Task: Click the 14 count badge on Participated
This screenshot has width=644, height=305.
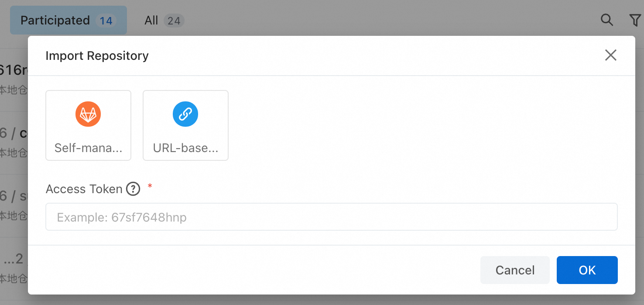Action: (106, 21)
